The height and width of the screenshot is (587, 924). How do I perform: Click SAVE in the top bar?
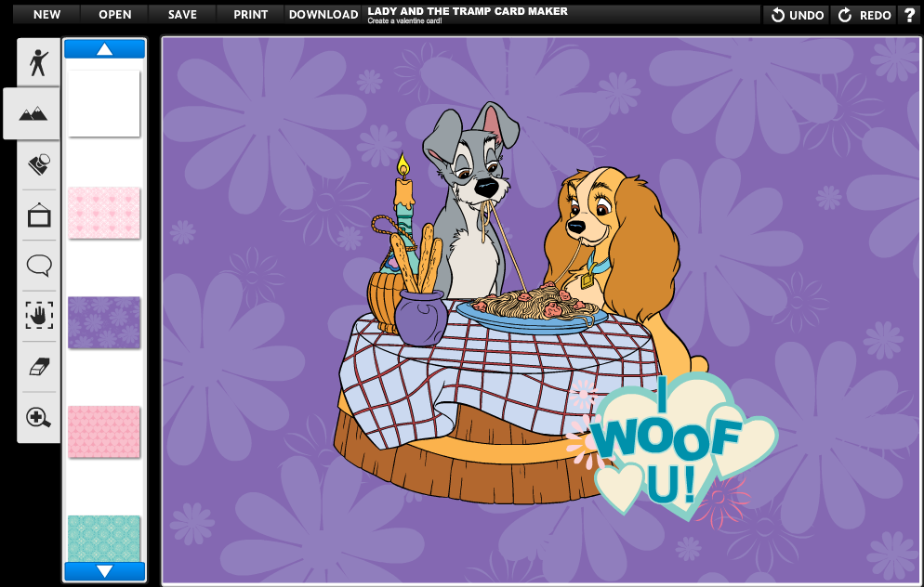(x=183, y=14)
